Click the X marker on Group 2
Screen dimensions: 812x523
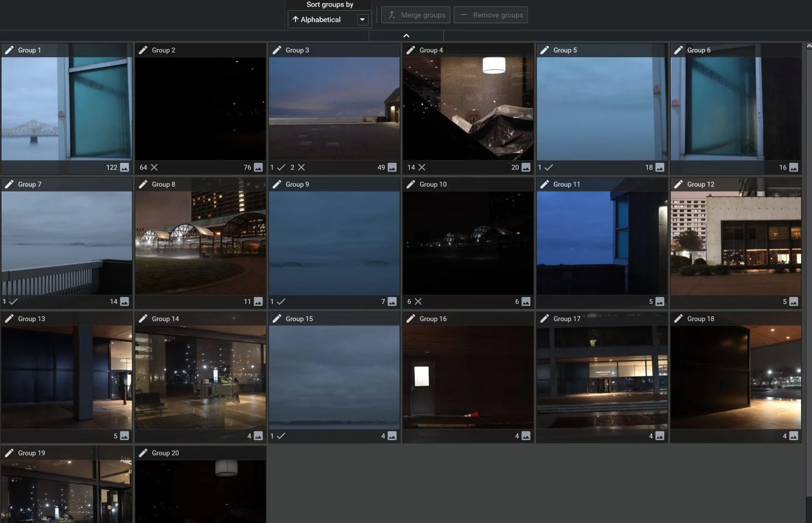point(155,167)
